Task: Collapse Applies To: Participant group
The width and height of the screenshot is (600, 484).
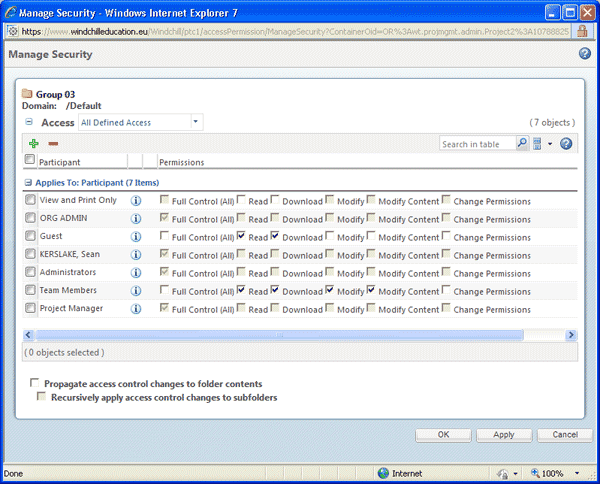Action: point(28,182)
